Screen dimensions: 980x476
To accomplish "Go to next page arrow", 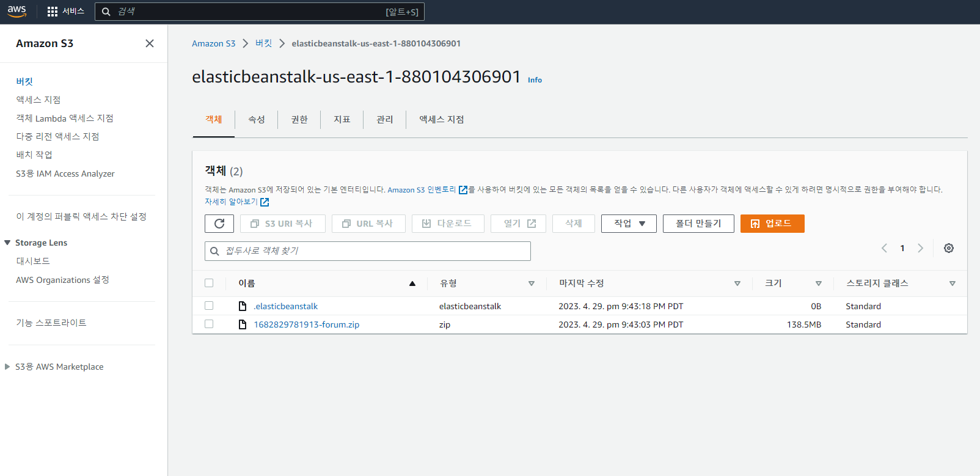I will pos(921,248).
